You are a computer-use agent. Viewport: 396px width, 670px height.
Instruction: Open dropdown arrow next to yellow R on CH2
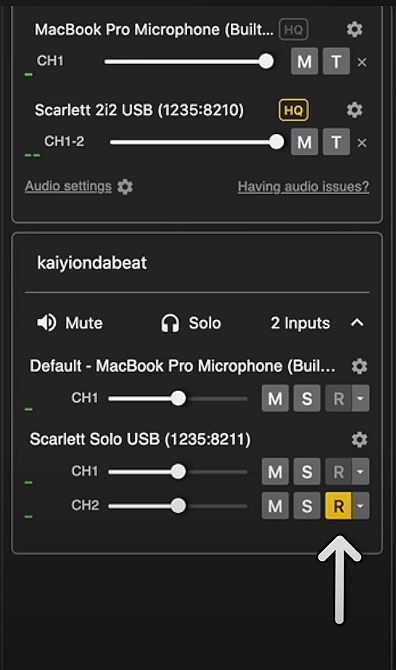point(361,506)
